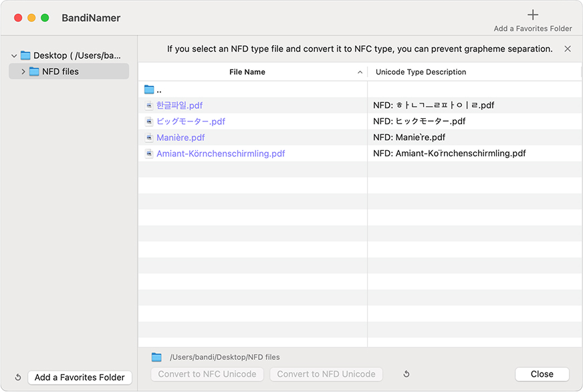Screen dimensions: 583x392
Task: Toggle sort arrow on File Name column
Action: point(360,72)
